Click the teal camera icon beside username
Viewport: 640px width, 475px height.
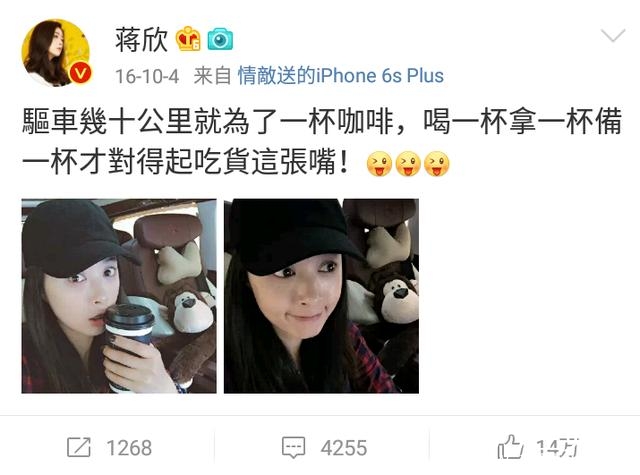[x=220, y=40]
